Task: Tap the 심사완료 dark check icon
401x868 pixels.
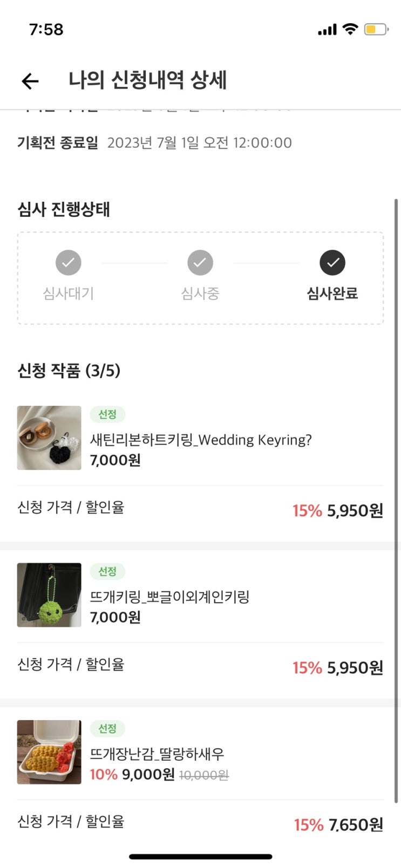Action: point(332,263)
